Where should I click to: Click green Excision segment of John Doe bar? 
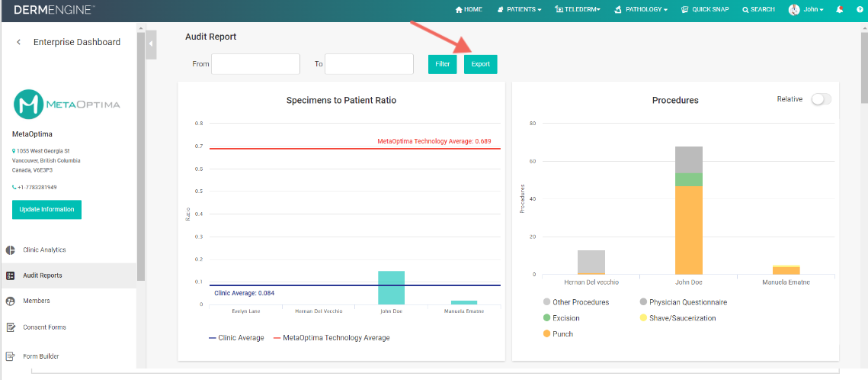tap(689, 179)
